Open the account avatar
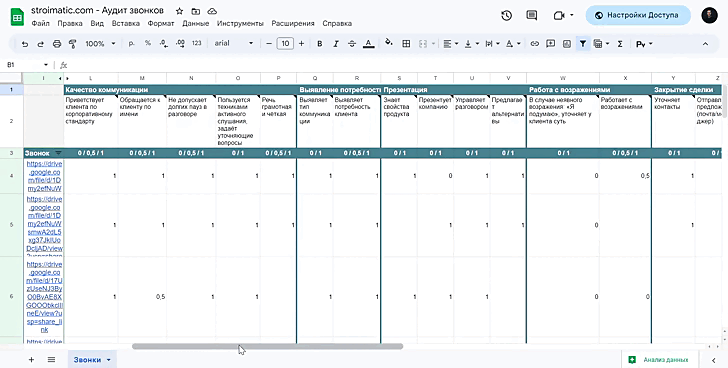This screenshot has width=728, height=368. pyautogui.click(x=709, y=15)
